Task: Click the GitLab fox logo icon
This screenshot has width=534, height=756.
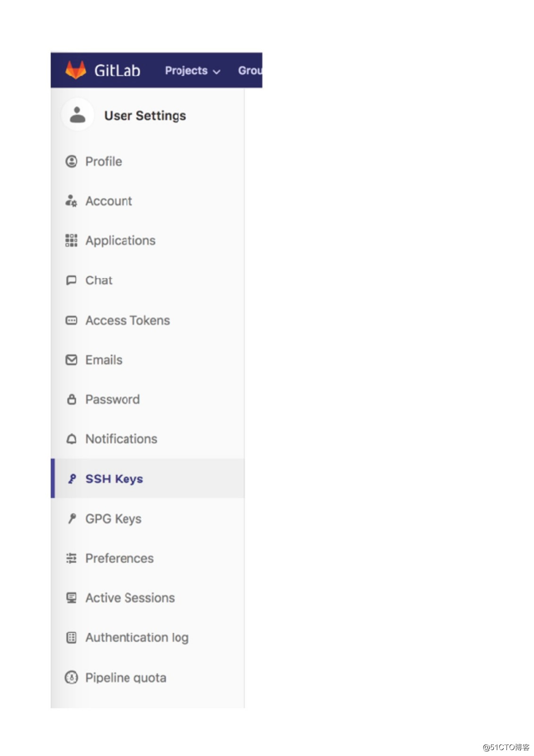Action: pos(76,70)
